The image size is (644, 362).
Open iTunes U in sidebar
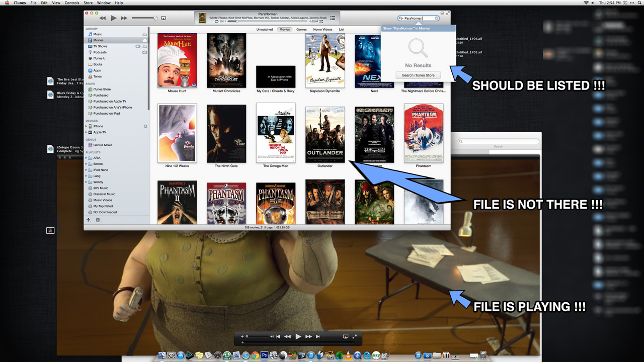point(116,58)
